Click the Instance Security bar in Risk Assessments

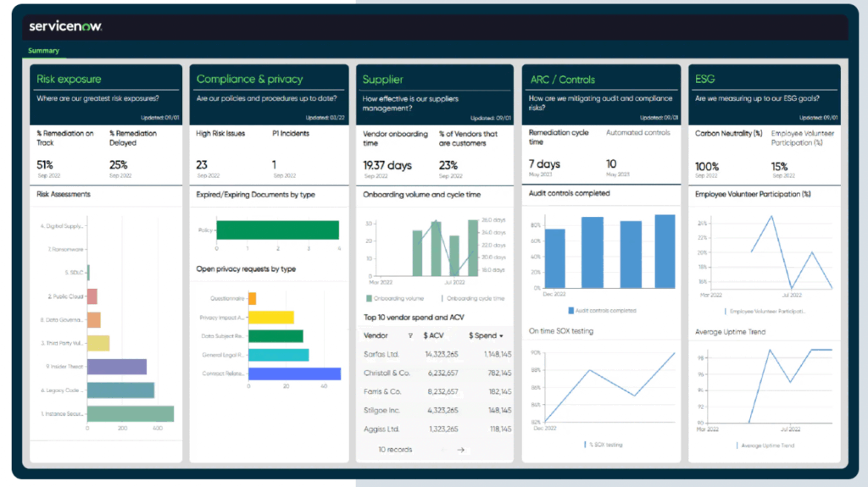coord(130,413)
